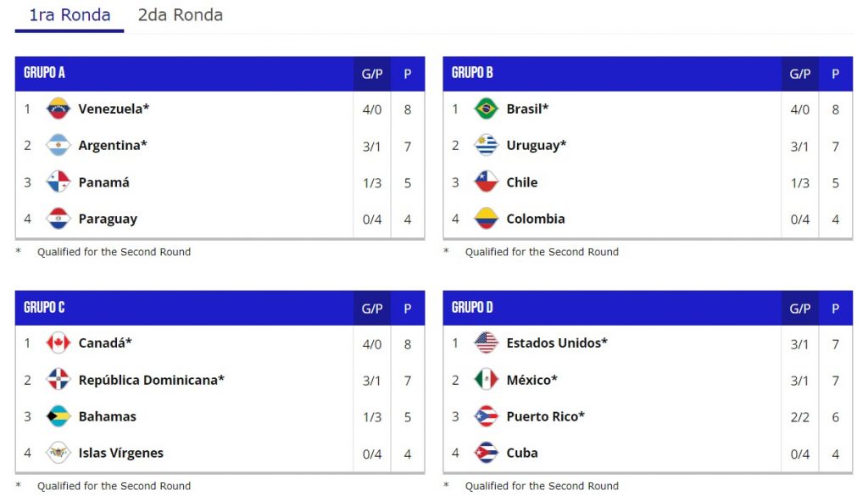Click the Canadá flag icon
Viewport: 868px width, 496px height.
tap(58, 343)
